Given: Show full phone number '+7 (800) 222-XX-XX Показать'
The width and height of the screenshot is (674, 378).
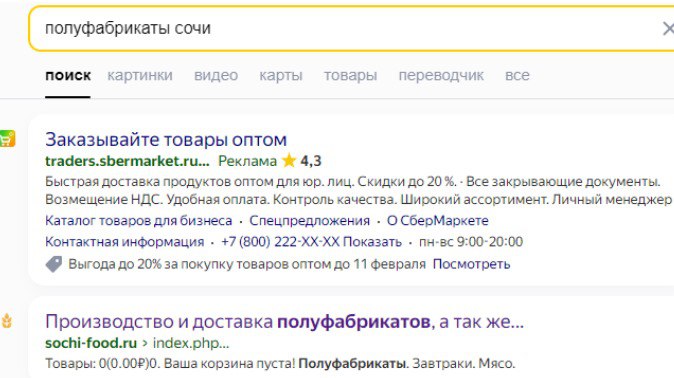Looking at the screenshot, I should pyautogui.click(x=311, y=242).
